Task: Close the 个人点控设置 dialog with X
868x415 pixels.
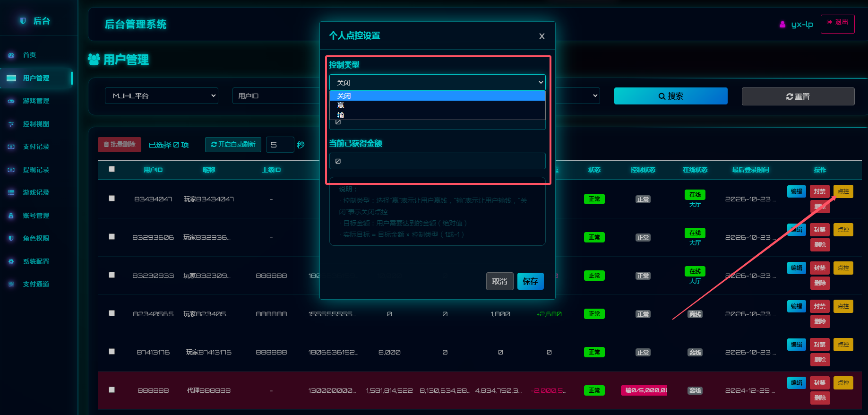Action: pos(542,36)
